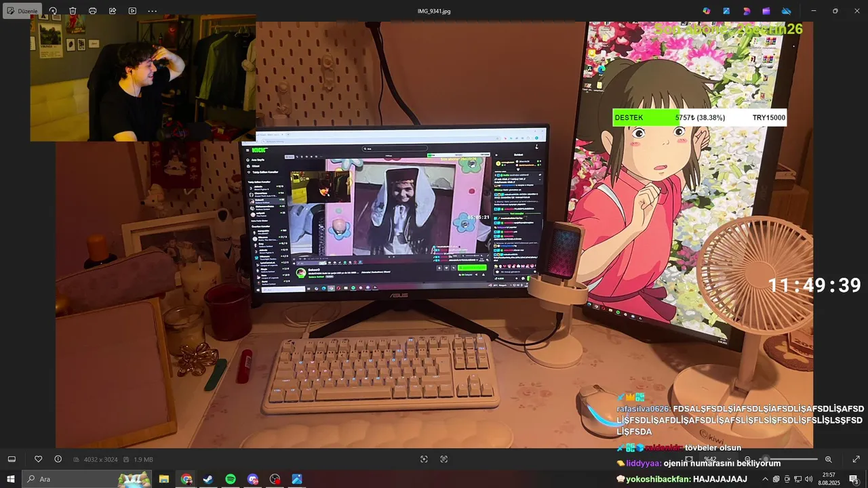Image resolution: width=868 pixels, height=488 pixels.
Task: Open File Explorer from the taskbar
Action: coord(164,479)
